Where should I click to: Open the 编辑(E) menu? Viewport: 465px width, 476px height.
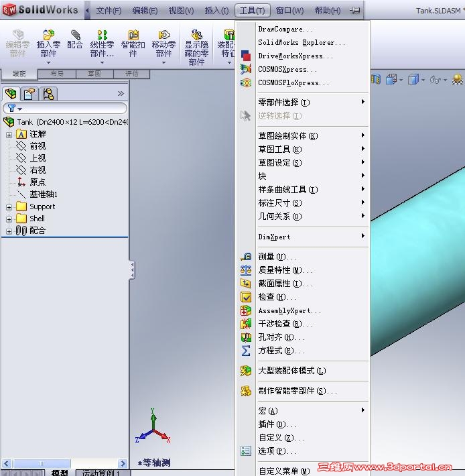(x=145, y=11)
